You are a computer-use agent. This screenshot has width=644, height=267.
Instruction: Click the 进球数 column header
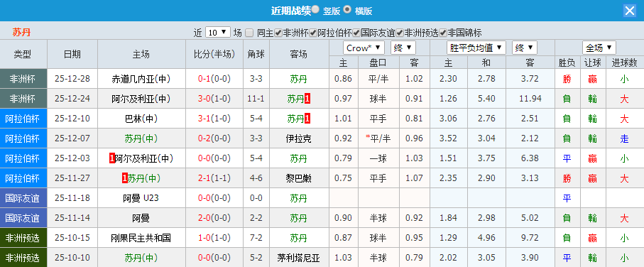pos(624,63)
